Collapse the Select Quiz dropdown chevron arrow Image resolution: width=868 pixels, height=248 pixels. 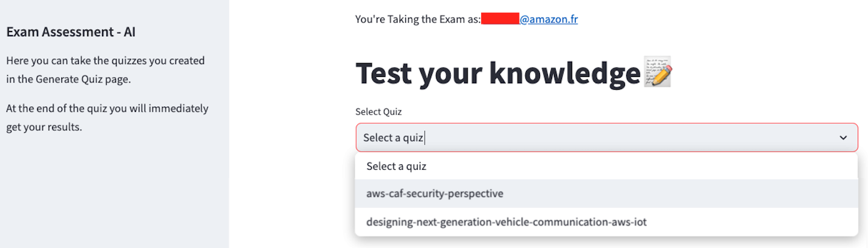[x=843, y=138]
